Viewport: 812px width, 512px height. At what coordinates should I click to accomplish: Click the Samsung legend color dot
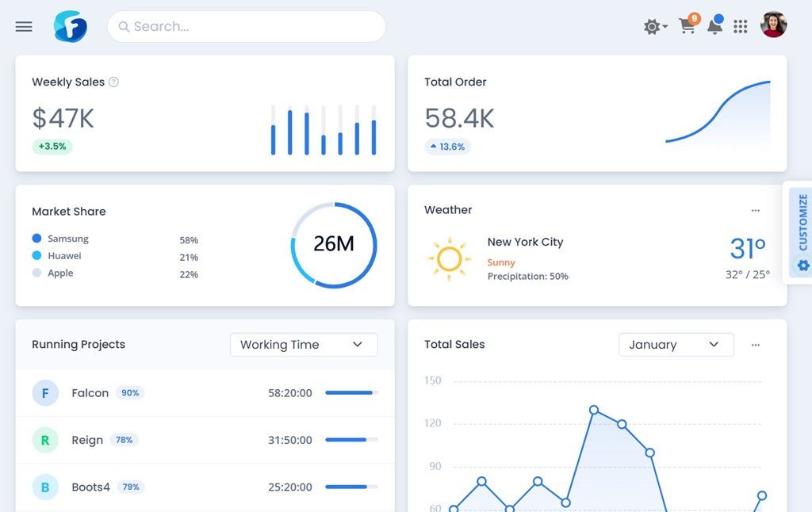(36, 239)
